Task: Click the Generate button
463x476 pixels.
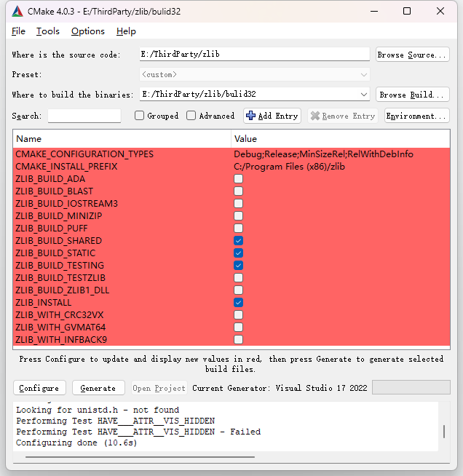Action: 98,388
